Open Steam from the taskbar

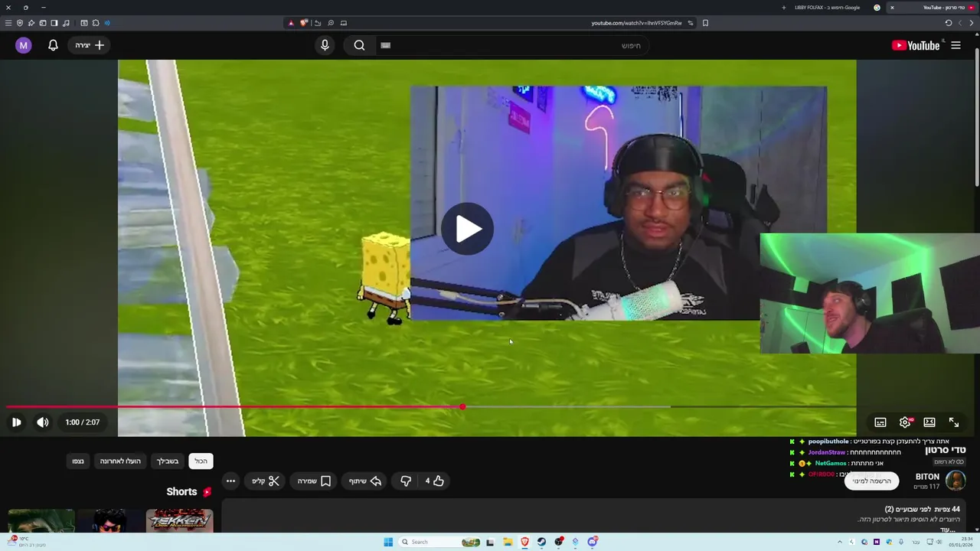coord(541,542)
